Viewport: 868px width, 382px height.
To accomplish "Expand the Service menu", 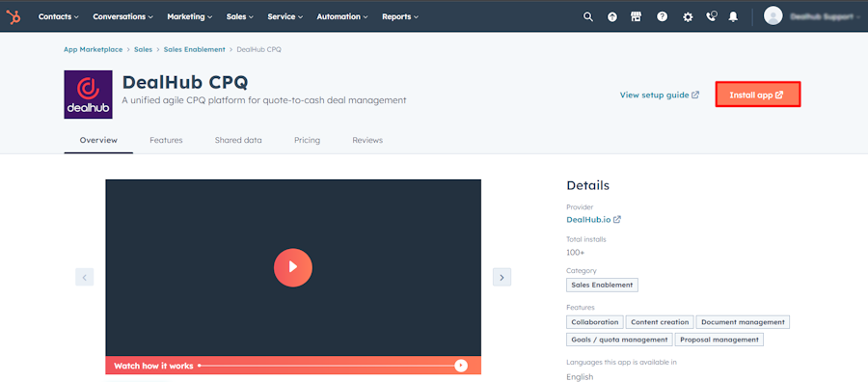I will click(x=285, y=16).
